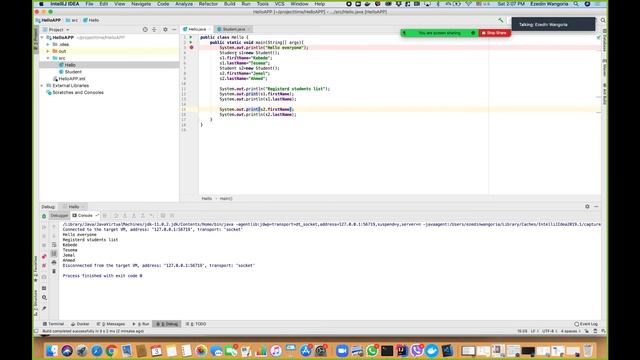The height and width of the screenshot is (360, 640).
Task: Open Finder from the Dock
Action: click(x=51, y=351)
